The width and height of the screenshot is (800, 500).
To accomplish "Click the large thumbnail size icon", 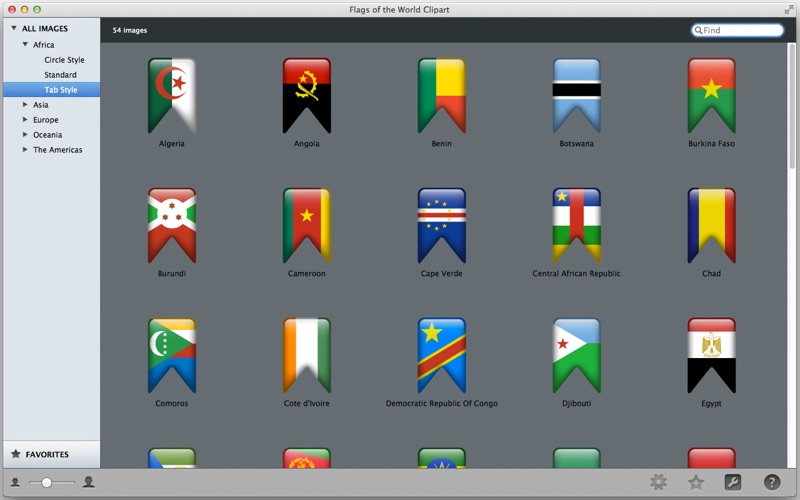I will [x=88, y=482].
